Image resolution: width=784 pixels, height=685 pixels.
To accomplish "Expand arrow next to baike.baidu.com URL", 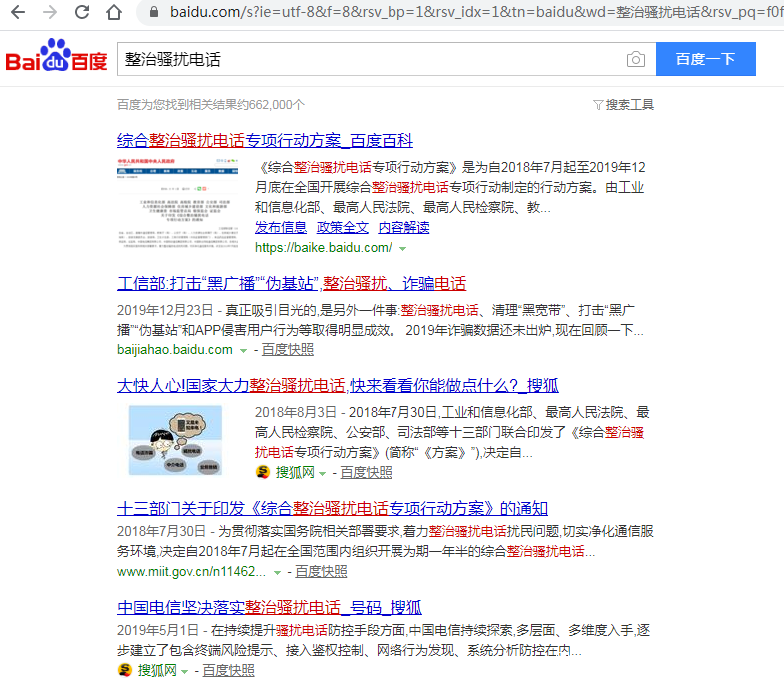I will pyautogui.click(x=403, y=248).
